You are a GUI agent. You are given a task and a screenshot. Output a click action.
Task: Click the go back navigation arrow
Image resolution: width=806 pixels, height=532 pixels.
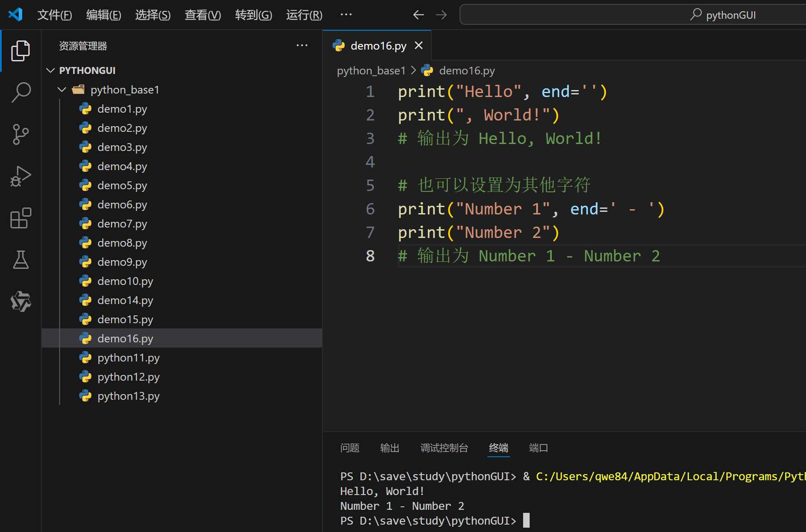pyautogui.click(x=418, y=14)
